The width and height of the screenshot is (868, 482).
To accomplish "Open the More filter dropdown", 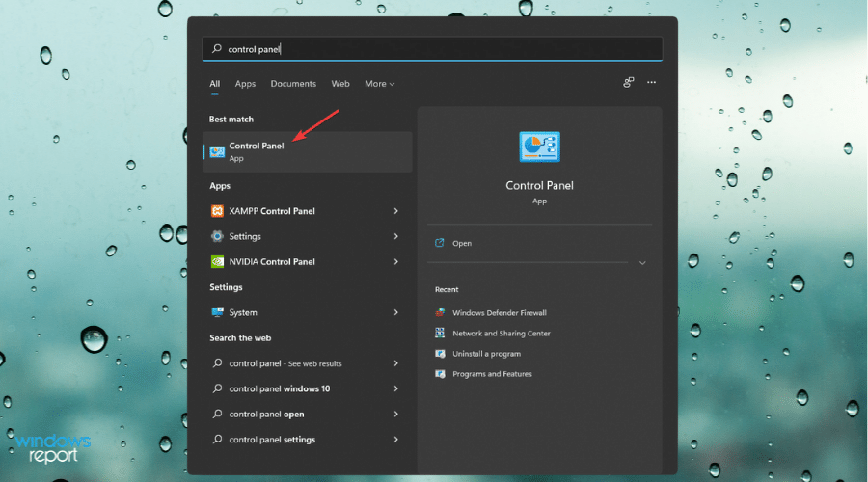I will click(380, 84).
